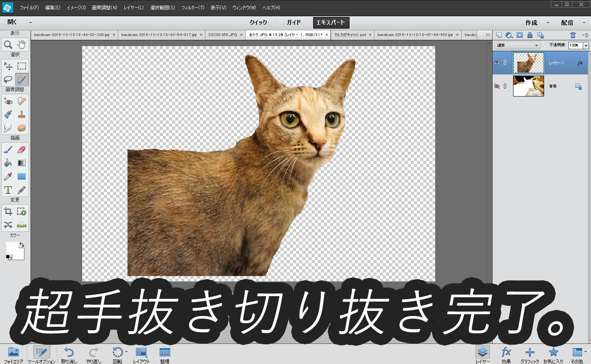Select the Spot Healing Brush tool
Image resolution: width=591 pixels, height=364 pixels.
point(22,101)
